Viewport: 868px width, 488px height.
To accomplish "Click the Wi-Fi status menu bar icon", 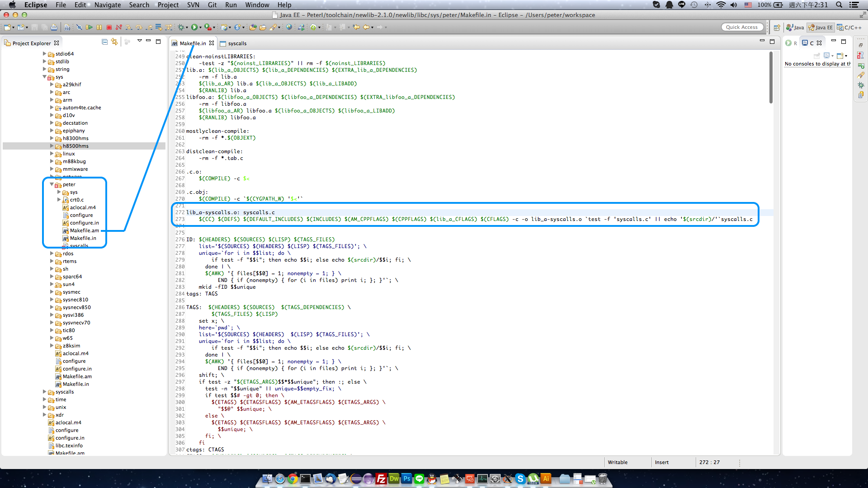I will point(721,5).
